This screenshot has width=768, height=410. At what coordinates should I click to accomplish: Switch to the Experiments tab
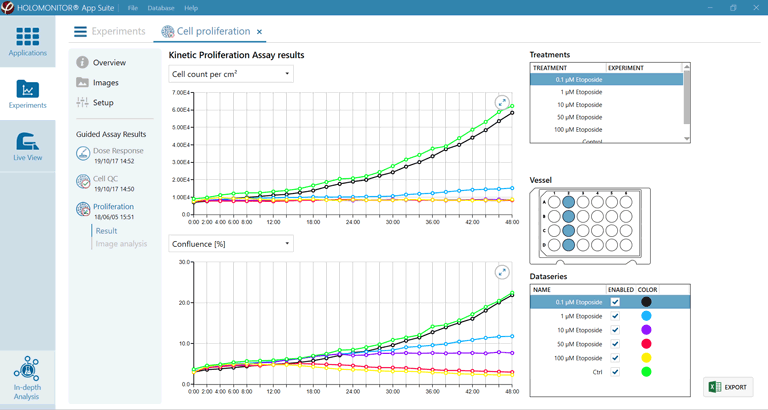coord(110,32)
